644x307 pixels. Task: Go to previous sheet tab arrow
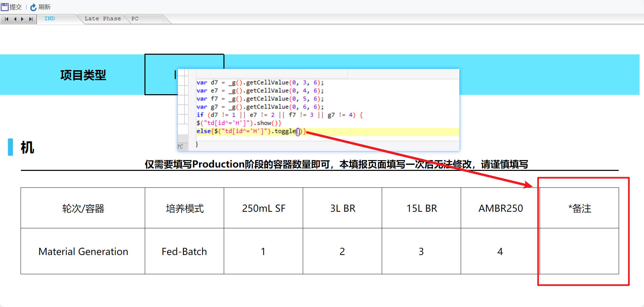pos(15,19)
